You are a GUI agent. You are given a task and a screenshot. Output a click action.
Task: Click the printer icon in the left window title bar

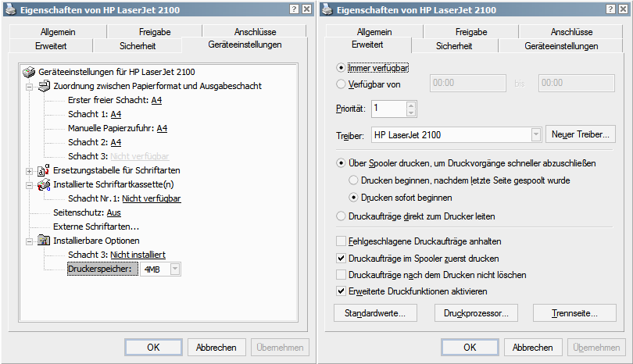coord(12,9)
